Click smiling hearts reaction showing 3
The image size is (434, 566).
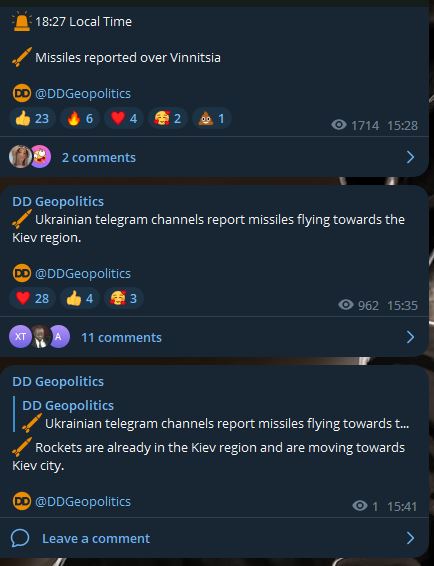(123, 298)
